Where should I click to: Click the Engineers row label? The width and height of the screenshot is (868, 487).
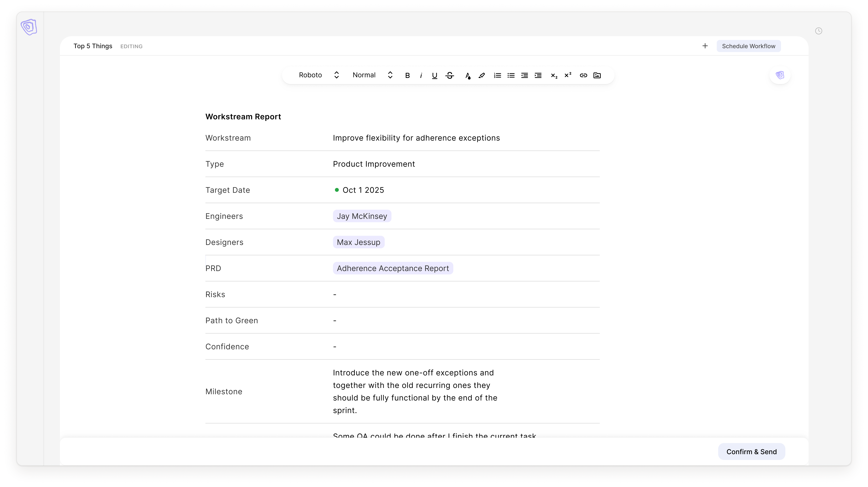[x=224, y=216]
